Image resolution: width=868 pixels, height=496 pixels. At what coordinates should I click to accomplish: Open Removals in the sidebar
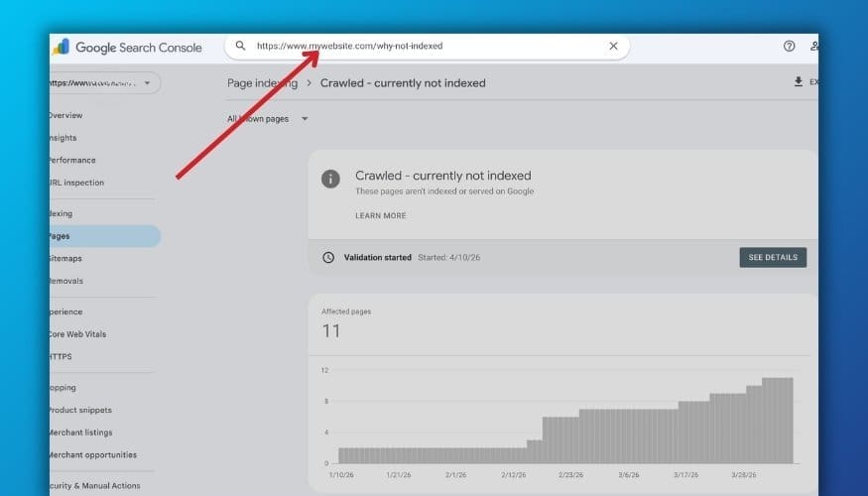(66, 281)
